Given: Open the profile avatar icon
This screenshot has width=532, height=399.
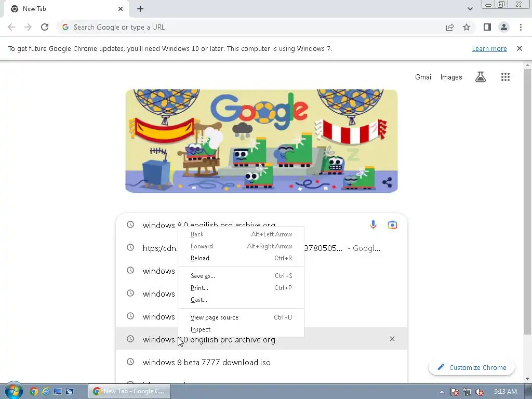Looking at the screenshot, I should point(504,27).
